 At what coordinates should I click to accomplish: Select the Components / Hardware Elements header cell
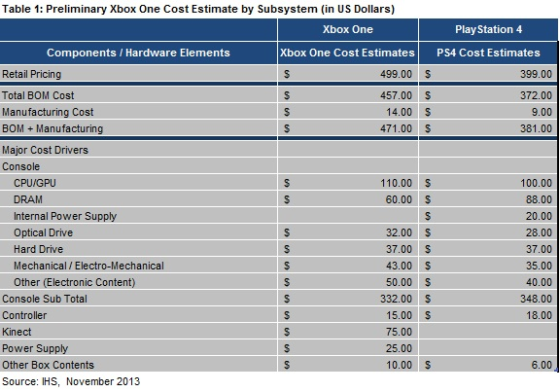pyautogui.click(x=138, y=53)
